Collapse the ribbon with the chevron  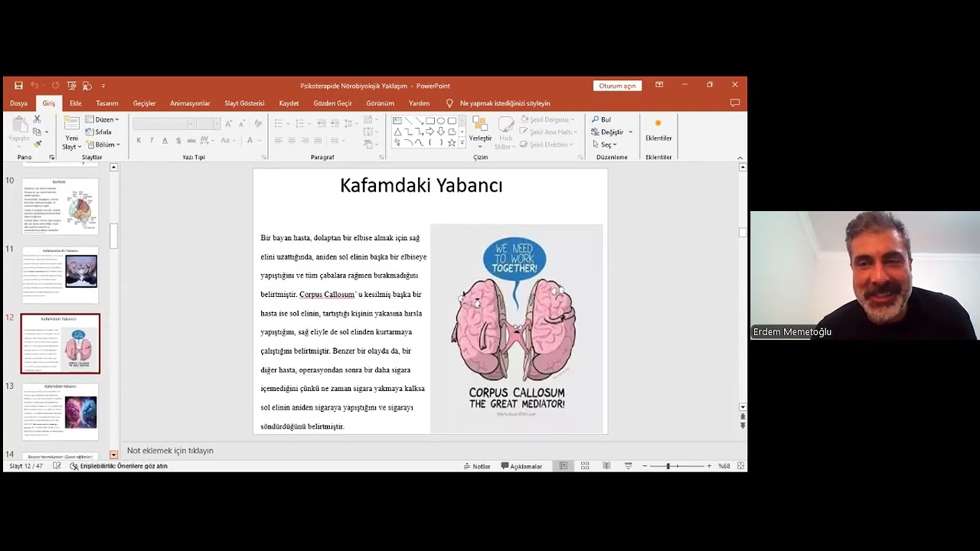tap(740, 158)
